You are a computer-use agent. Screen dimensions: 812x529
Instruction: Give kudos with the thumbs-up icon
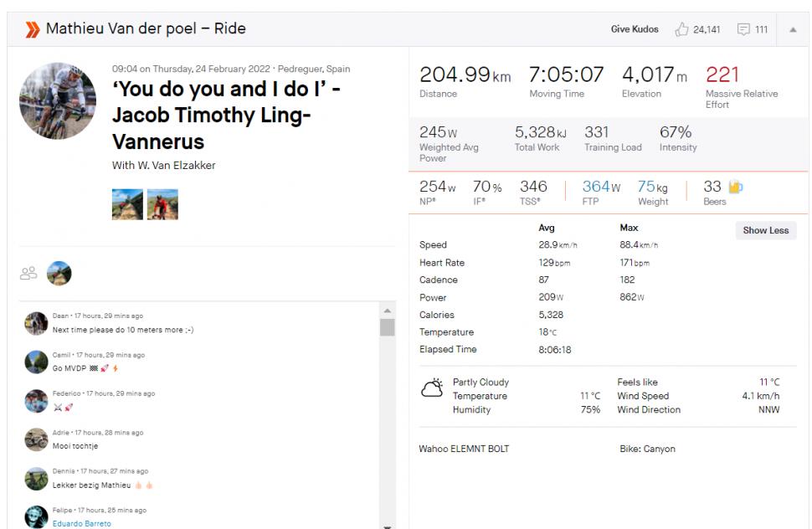point(681,29)
